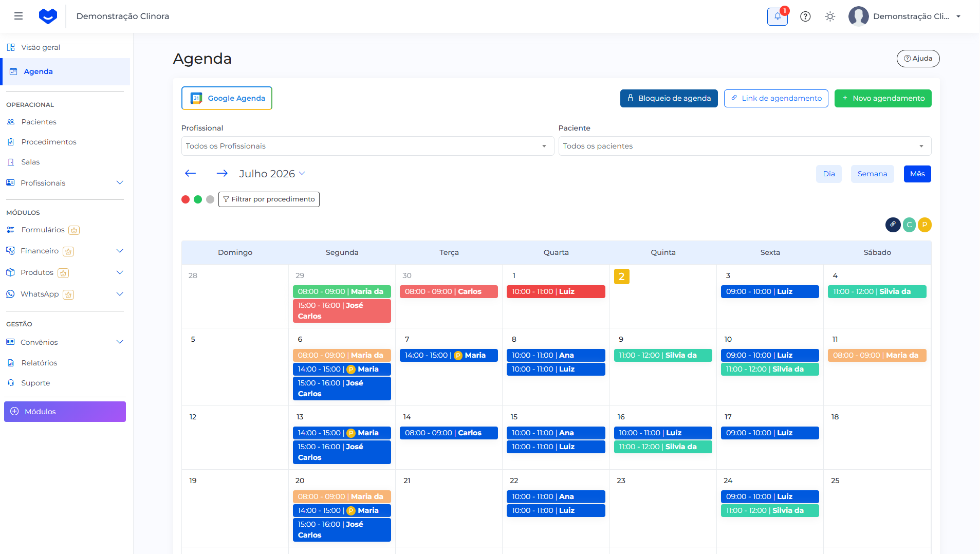Switch to Semana view
This screenshot has width=980, height=554.
[x=872, y=174]
